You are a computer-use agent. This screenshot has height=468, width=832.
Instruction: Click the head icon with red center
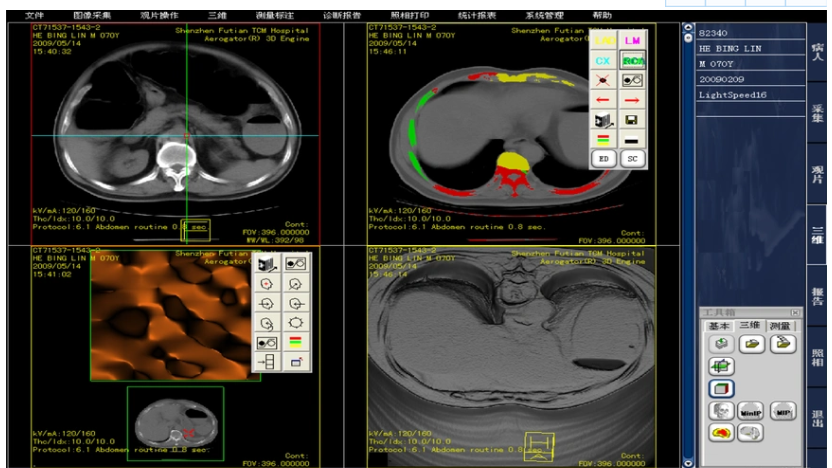click(x=267, y=284)
